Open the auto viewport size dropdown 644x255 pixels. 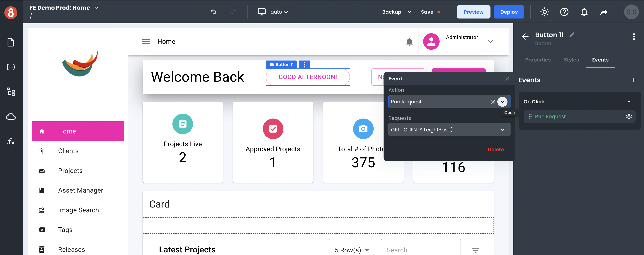coord(279,12)
